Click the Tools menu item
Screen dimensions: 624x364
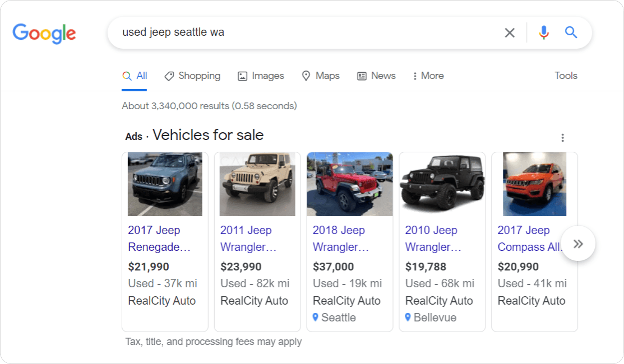click(566, 76)
